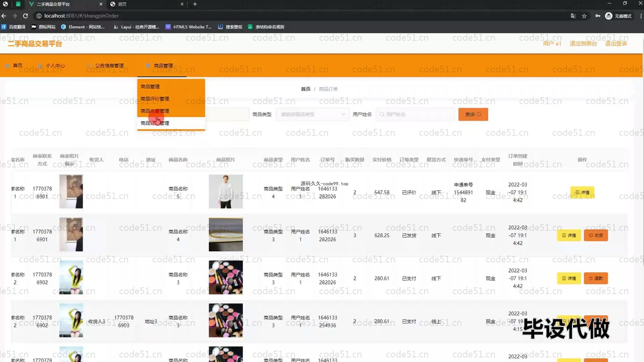This screenshot has width=644, height=362.
Task: Go back using the browser back arrow
Action: pos(4,16)
